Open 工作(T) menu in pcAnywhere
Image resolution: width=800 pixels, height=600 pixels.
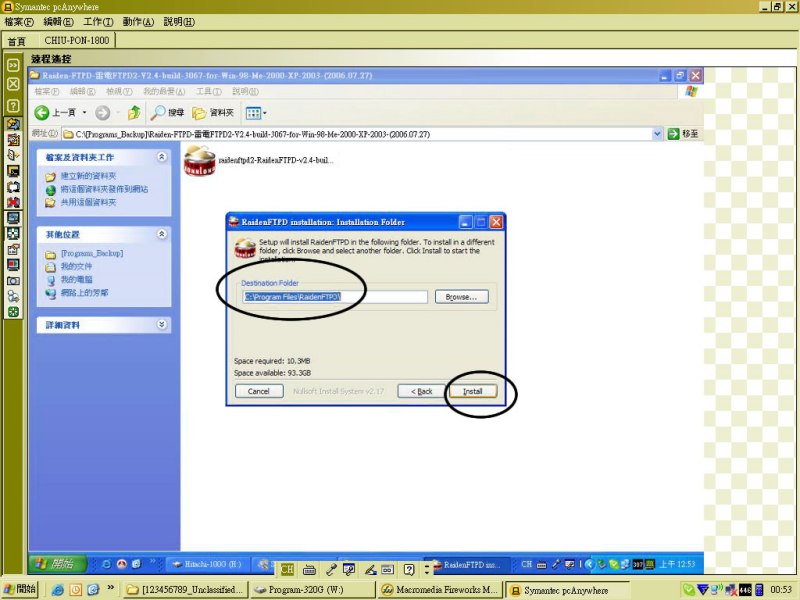98,22
